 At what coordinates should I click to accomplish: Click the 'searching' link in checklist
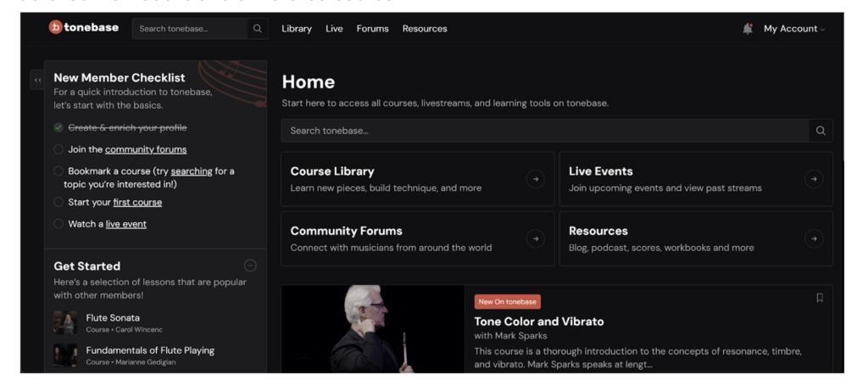click(192, 171)
